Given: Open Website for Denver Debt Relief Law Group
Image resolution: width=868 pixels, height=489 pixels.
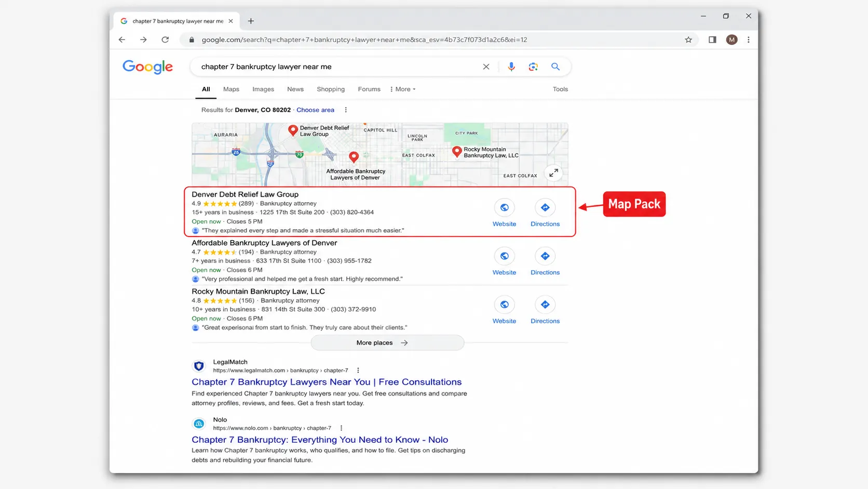Looking at the screenshot, I should click(504, 214).
